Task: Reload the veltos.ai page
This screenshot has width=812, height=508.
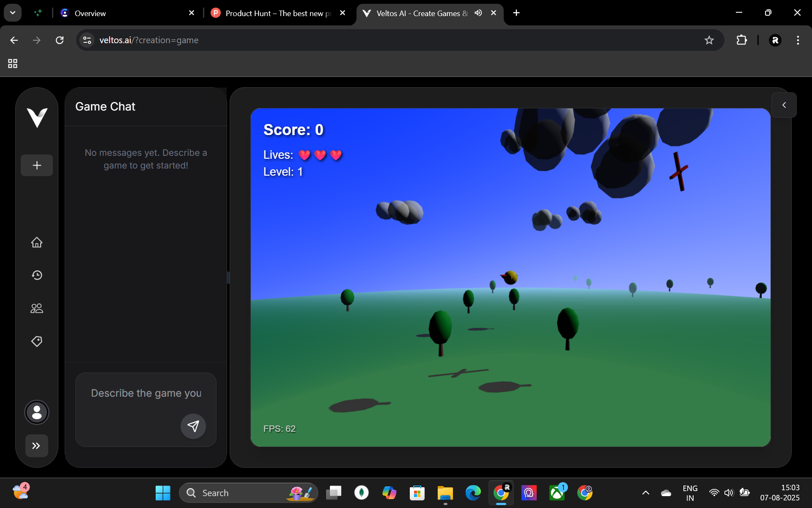Action: pos(60,40)
